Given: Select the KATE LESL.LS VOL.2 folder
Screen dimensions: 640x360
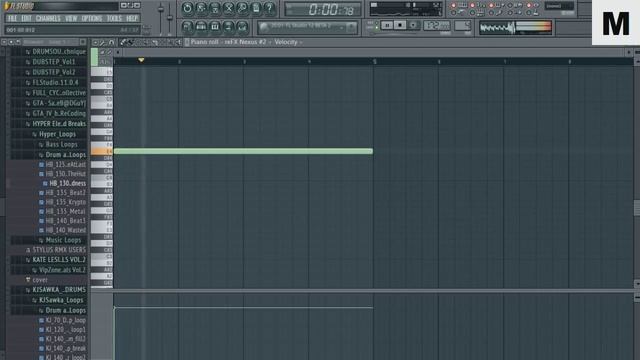Looking at the screenshot, I should coord(59,260).
